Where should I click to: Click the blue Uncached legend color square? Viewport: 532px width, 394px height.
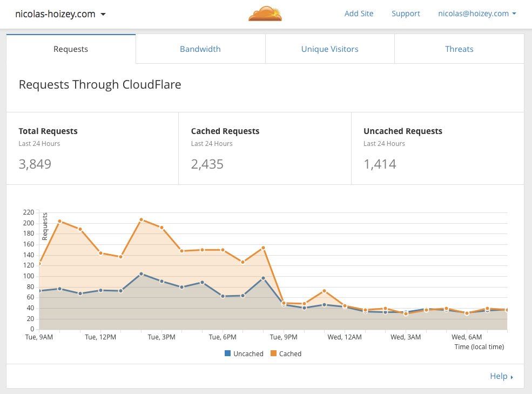[x=227, y=354]
